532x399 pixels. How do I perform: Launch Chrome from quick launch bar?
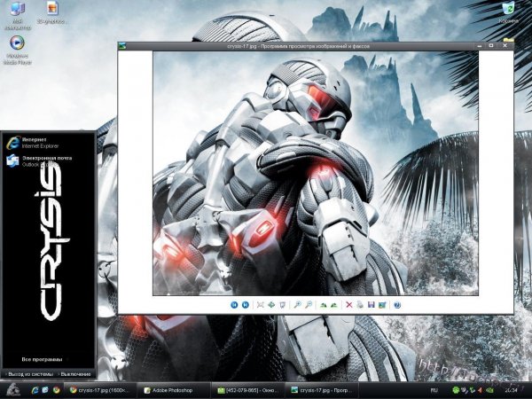pos(57,390)
